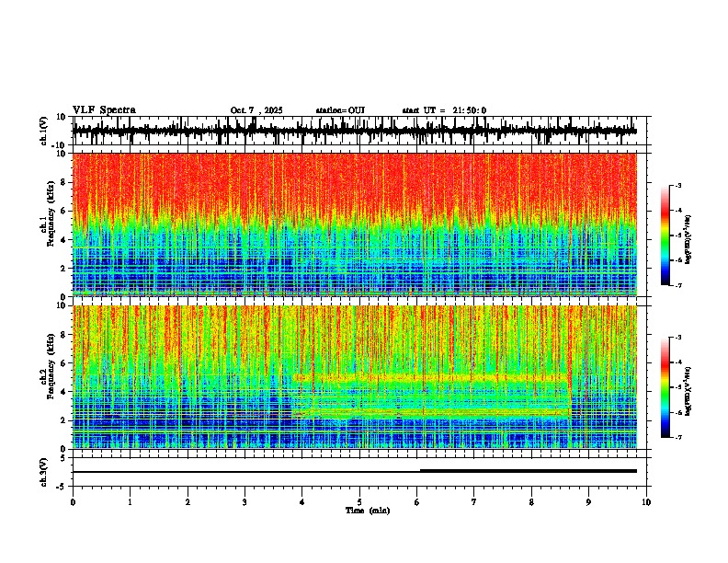Click the "-7" label on ch.2 color bar
This screenshot has width=728, height=563.
tap(678, 438)
